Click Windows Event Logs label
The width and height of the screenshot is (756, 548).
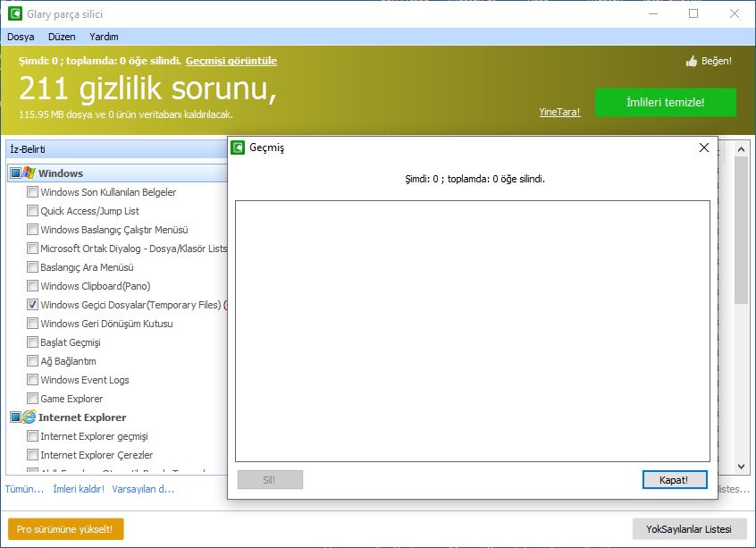[85, 380]
